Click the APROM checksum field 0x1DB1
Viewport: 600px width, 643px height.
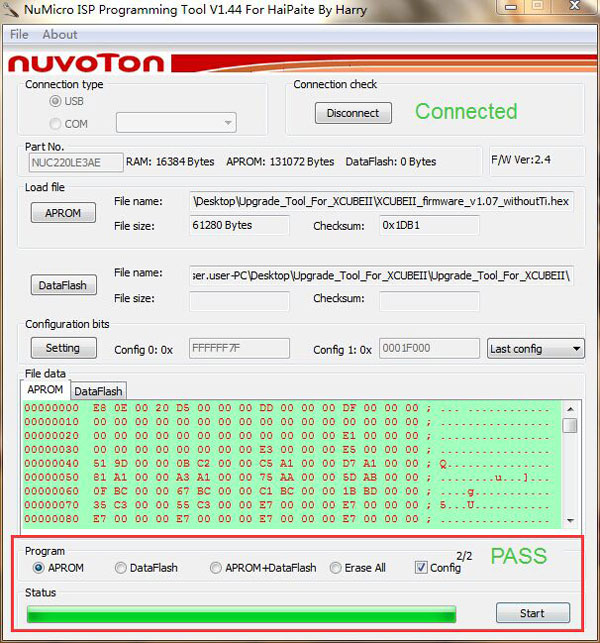[x=429, y=225]
